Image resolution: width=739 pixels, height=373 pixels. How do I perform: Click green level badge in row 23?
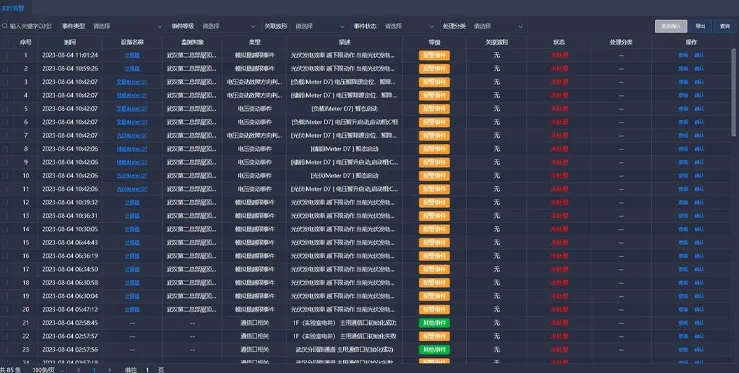[x=434, y=350]
